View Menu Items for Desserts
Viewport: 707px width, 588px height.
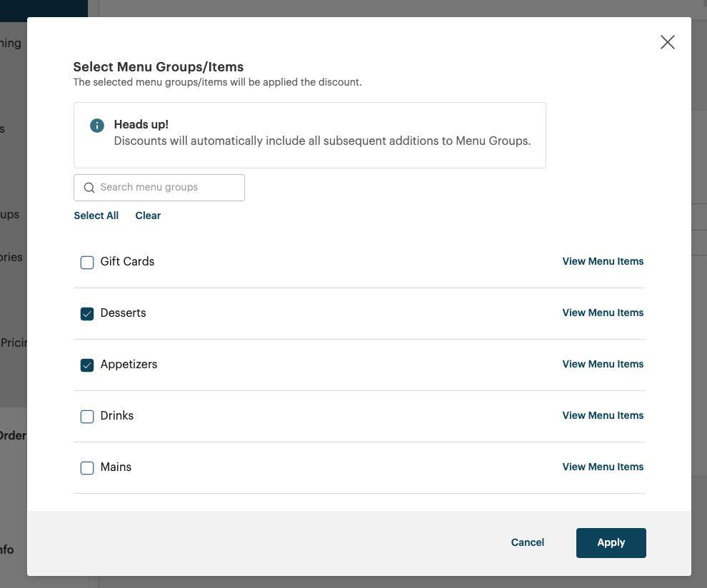[603, 313]
